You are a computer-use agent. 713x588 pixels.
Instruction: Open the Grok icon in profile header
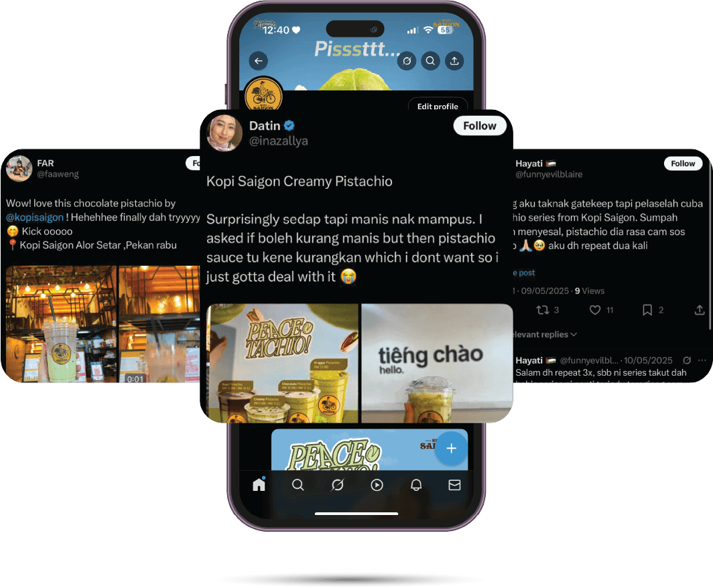[407, 61]
